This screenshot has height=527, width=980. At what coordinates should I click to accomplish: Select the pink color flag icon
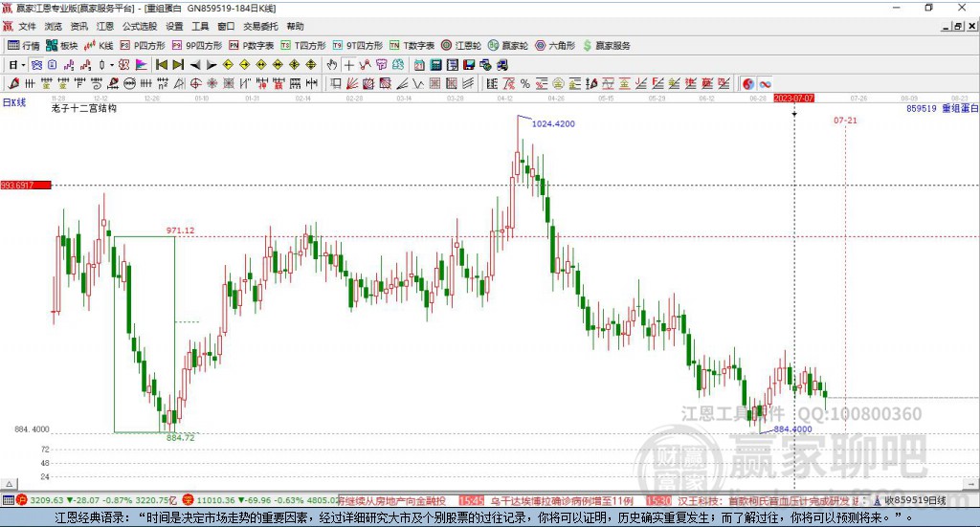pyautogui.click(x=142, y=65)
